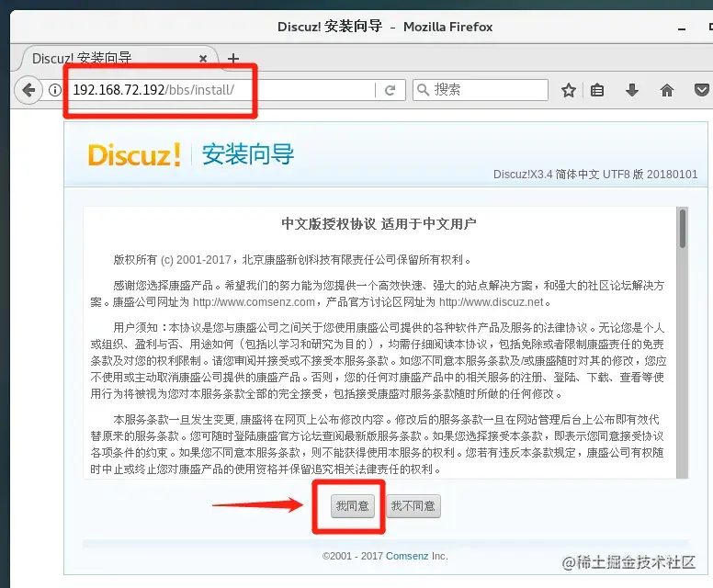Viewport: 713px width, 588px height.
Task: Minimize the Firefox window
Action: click(x=681, y=28)
